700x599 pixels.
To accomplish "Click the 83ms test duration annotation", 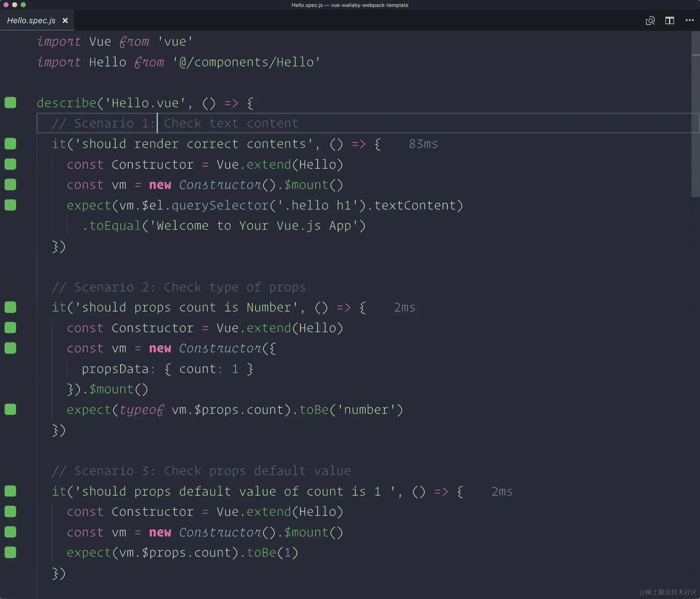I will pyautogui.click(x=423, y=144).
